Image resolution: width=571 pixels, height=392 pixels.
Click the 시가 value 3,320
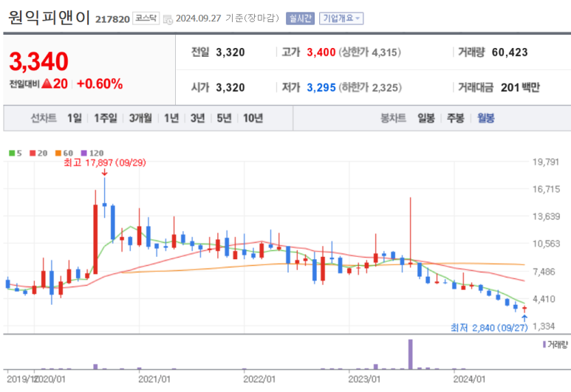230,88
